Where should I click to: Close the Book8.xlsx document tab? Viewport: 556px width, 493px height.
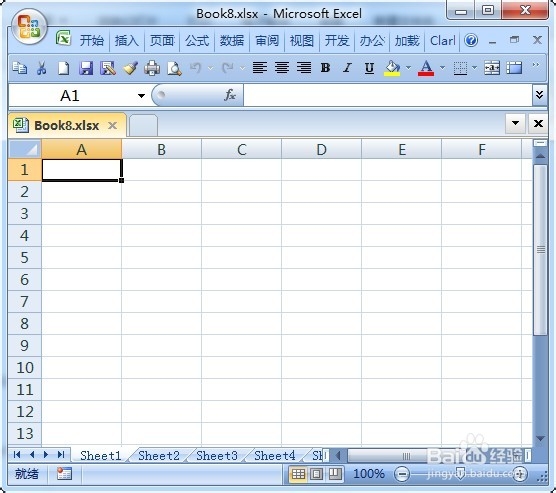pyautogui.click(x=112, y=125)
